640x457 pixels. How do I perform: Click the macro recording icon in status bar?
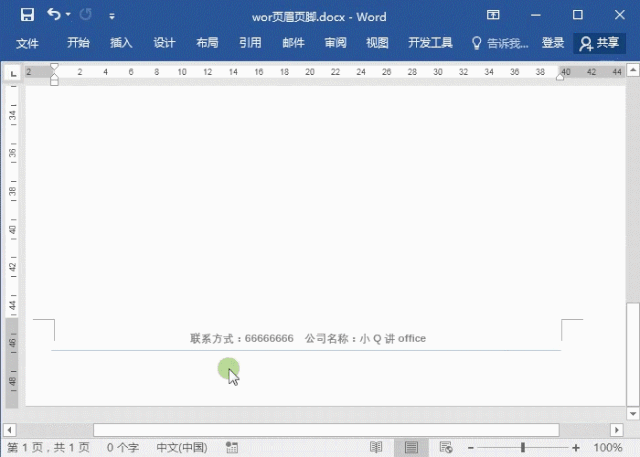[232, 447]
